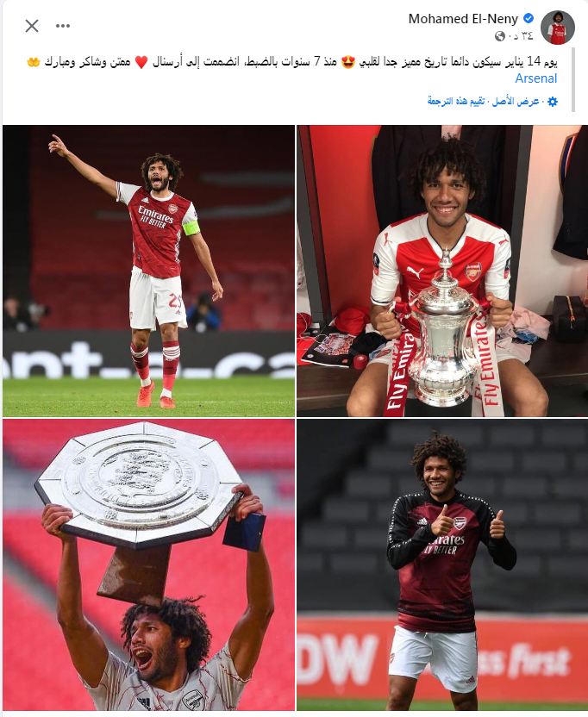Open the Mohamed El-Neny profile name link

pos(463,19)
